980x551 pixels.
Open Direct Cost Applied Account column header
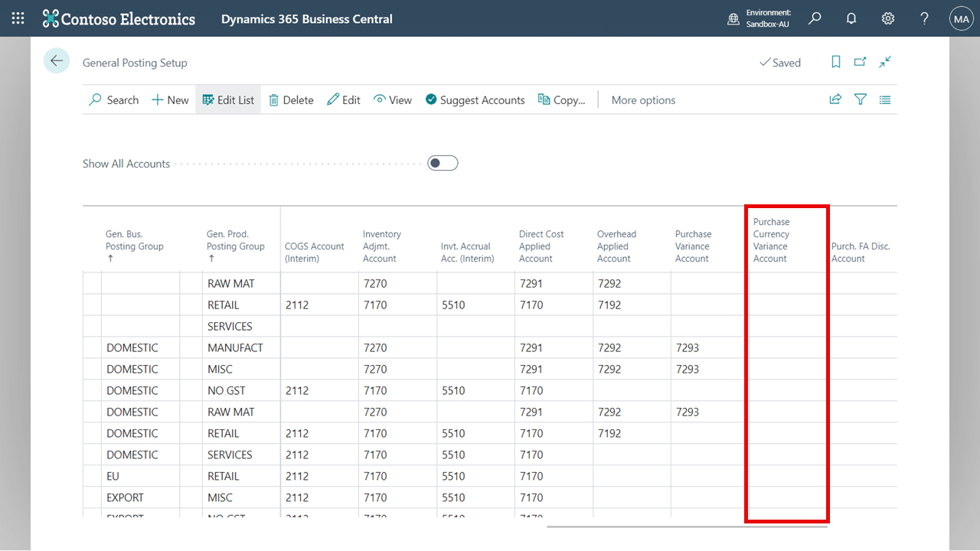[x=541, y=246]
